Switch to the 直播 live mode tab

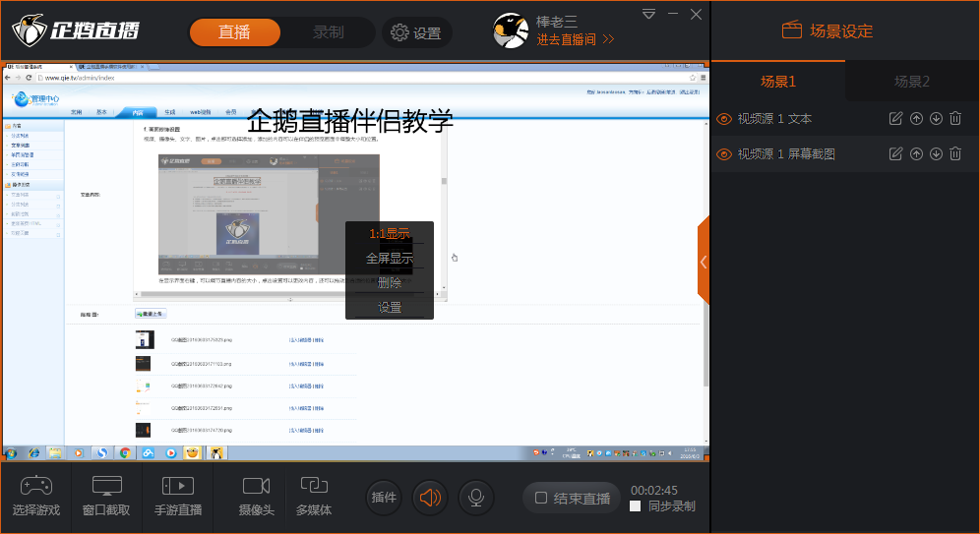tap(234, 32)
